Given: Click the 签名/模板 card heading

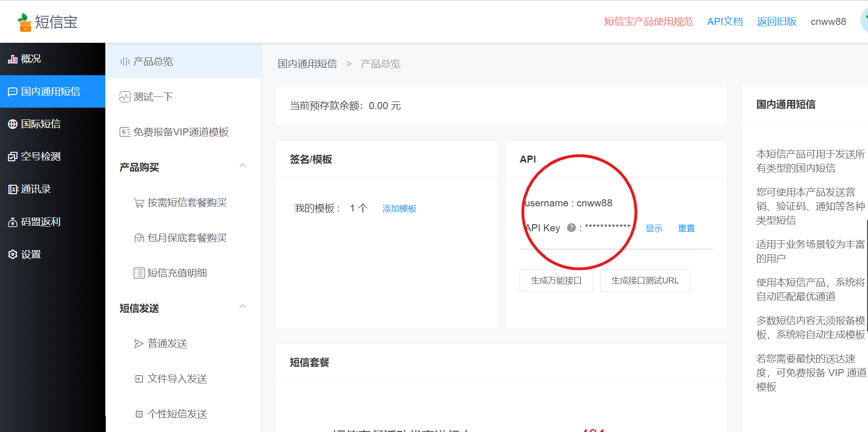Looking at the screenshot, I should pyautogui.click(x=311, y=159).
